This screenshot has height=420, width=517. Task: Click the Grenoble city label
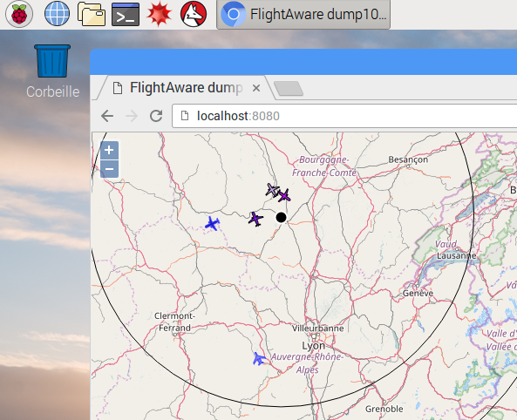384,409
